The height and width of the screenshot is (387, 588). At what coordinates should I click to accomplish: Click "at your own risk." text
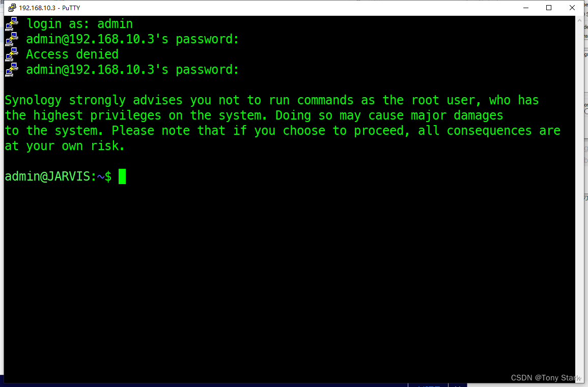(65, 146)
